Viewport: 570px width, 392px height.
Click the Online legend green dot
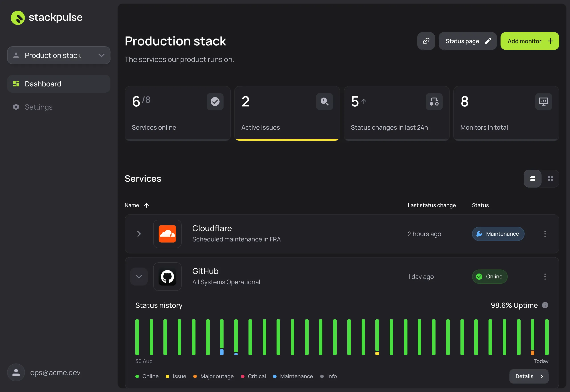[x=137, y=376]
